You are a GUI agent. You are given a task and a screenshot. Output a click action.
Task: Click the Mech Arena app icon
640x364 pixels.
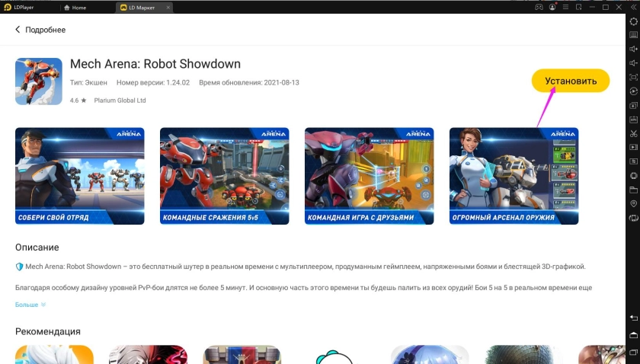point(39,81)
